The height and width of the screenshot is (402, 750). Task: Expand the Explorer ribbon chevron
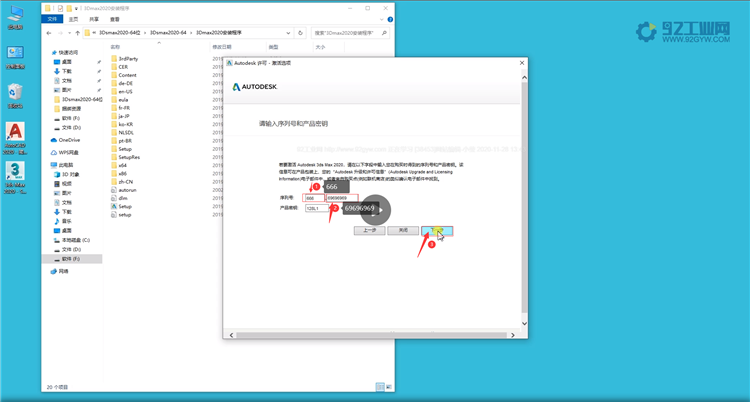click(382, 20)
